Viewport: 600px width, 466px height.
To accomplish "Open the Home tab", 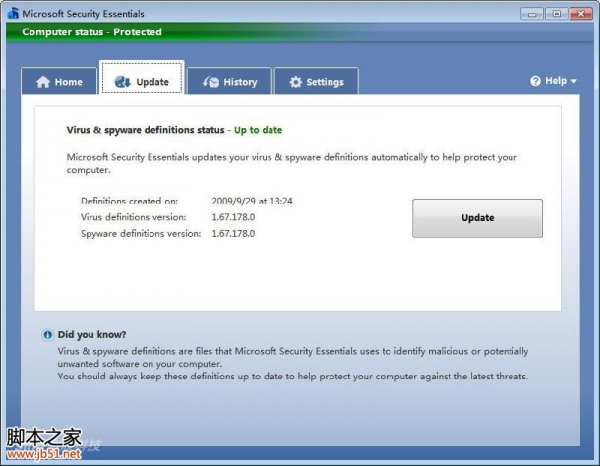I will 59,81.
